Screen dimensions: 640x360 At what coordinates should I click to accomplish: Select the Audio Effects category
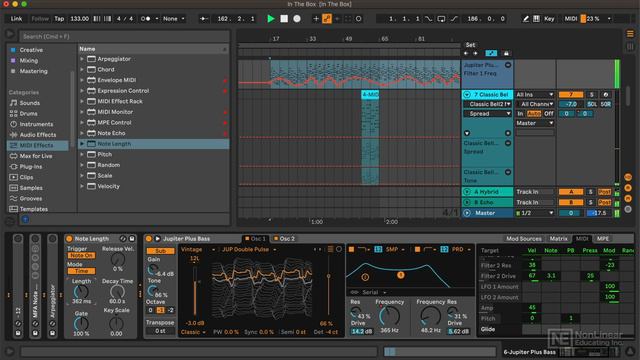[38, 135]
